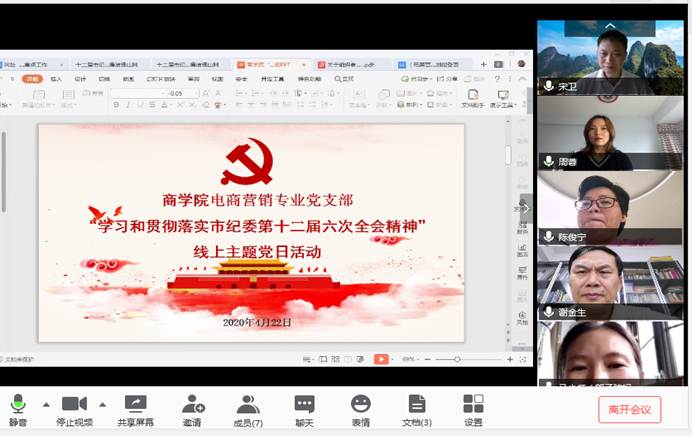Adjust the zoom slider in status bar
The image size is (692, 436).
tap(457, 359)
